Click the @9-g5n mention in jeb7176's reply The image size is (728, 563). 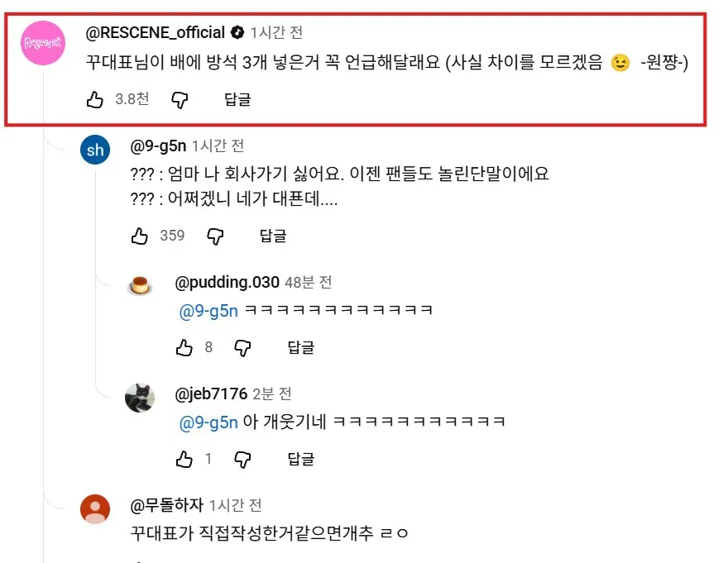tap(208, 422)
